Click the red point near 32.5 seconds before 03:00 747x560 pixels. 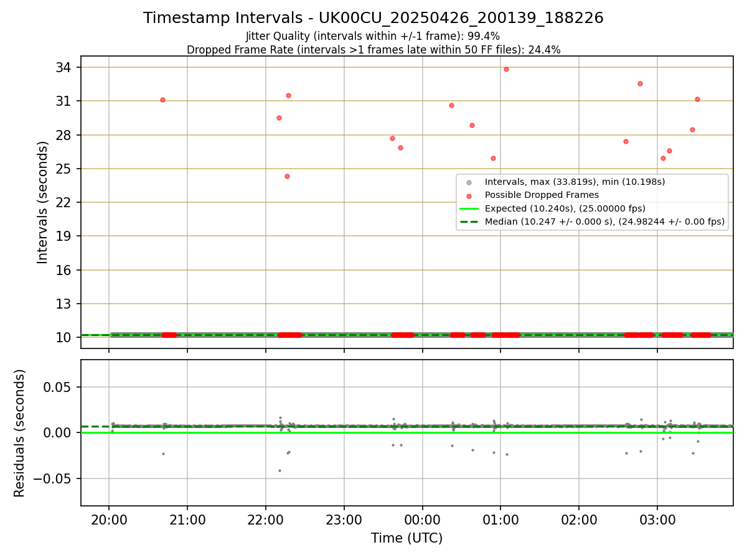coord(640,83)
